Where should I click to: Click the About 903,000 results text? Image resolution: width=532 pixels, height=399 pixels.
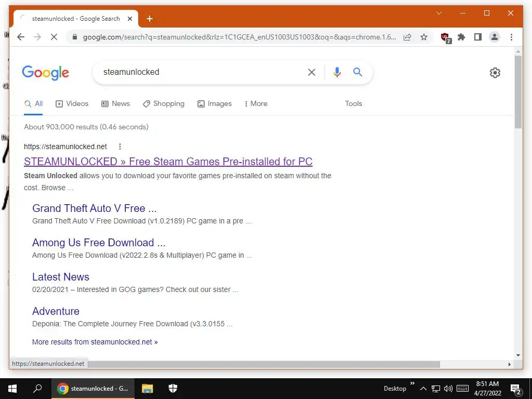click(x=86, y=127)
